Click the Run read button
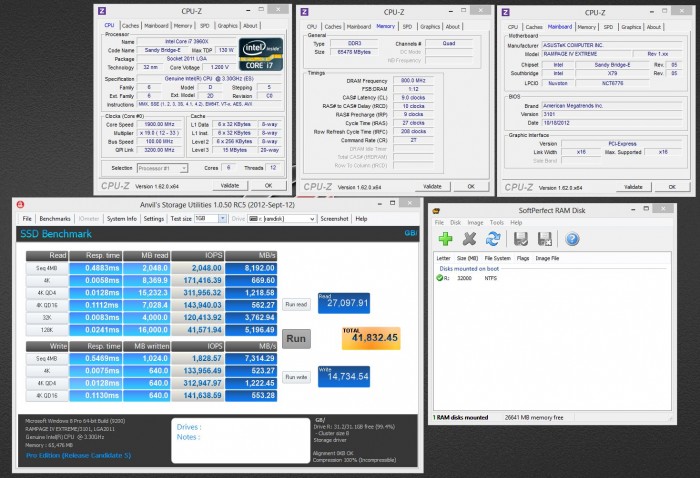 pos(296,304)
